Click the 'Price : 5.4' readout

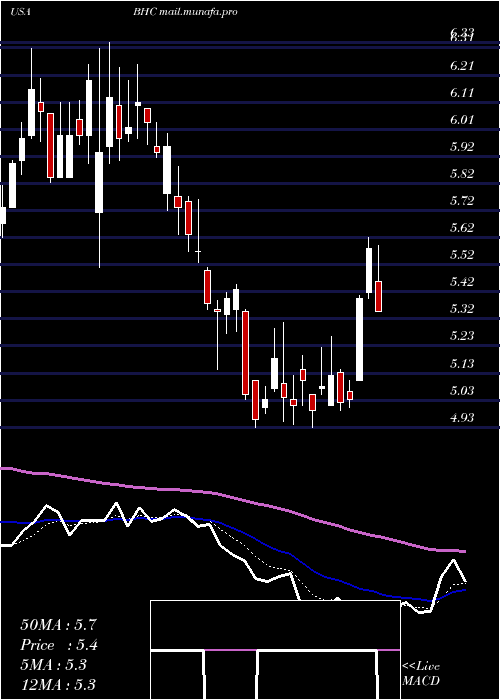(58, 645)
